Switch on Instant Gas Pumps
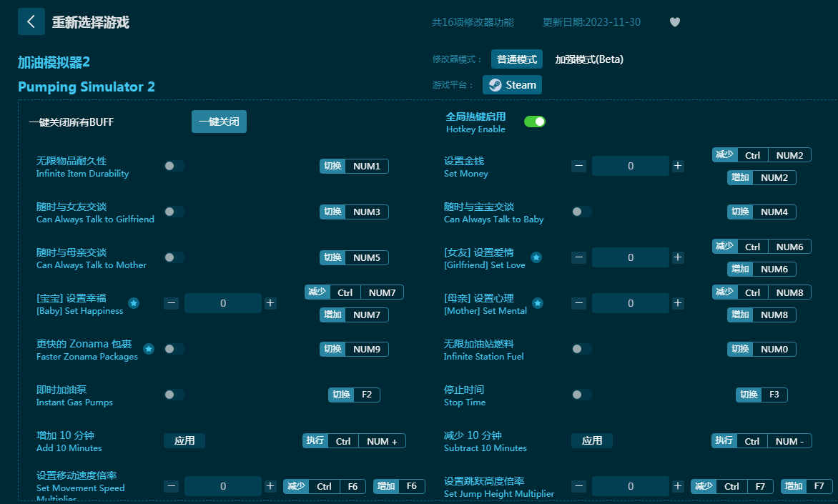The height and width of the screenshot is (504, 838). (174, 395)
